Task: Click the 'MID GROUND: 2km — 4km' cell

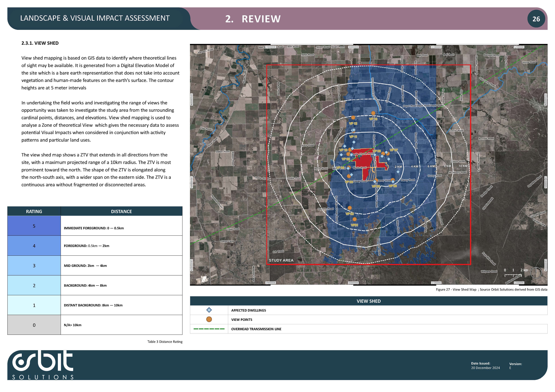Action: click(121, 266)
